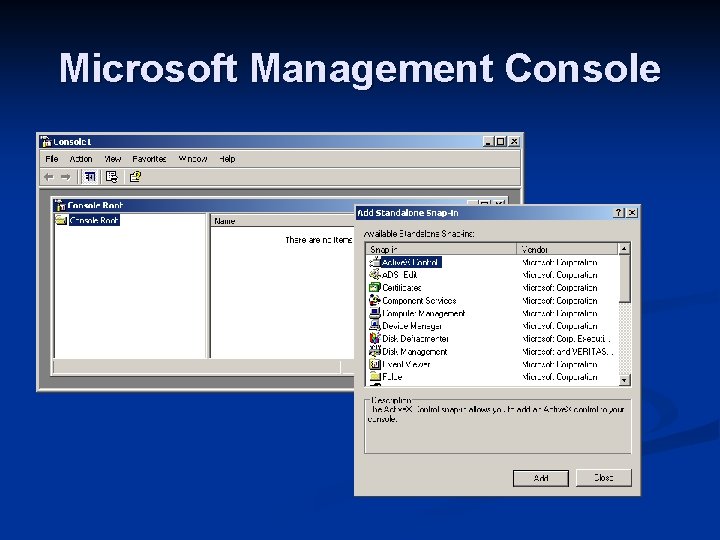Open the Window menu
Image resolution: width=720 pixels, height=540 pixels.
193,159
